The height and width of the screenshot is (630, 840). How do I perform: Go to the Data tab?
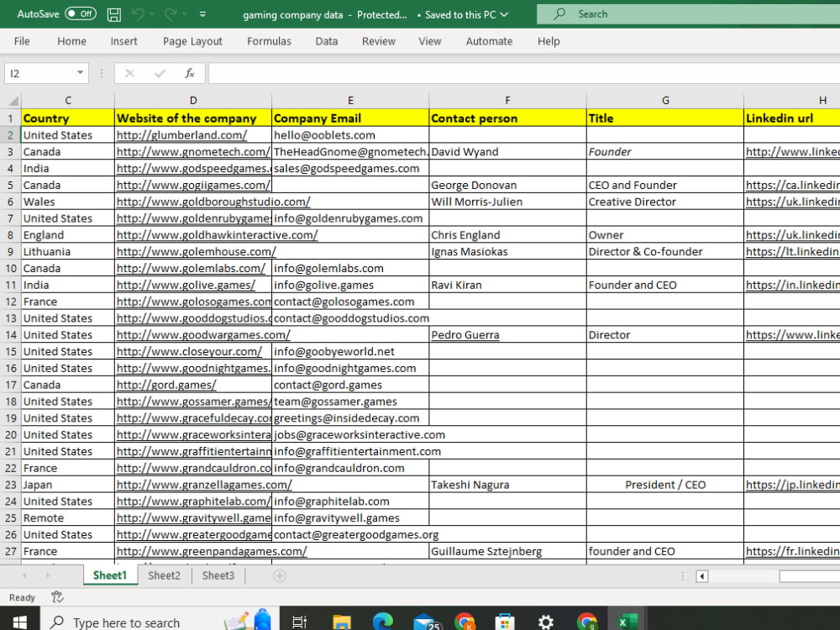point(326,41)
